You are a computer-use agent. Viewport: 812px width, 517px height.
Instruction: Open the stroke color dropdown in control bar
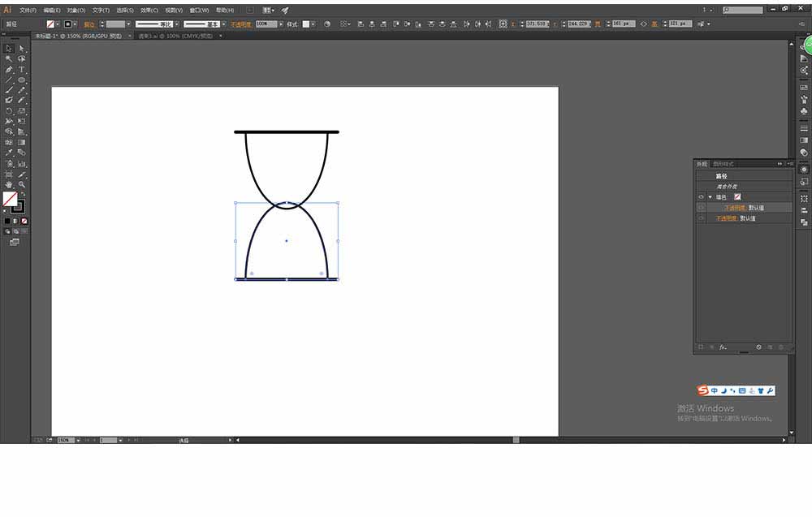point(75,24)
